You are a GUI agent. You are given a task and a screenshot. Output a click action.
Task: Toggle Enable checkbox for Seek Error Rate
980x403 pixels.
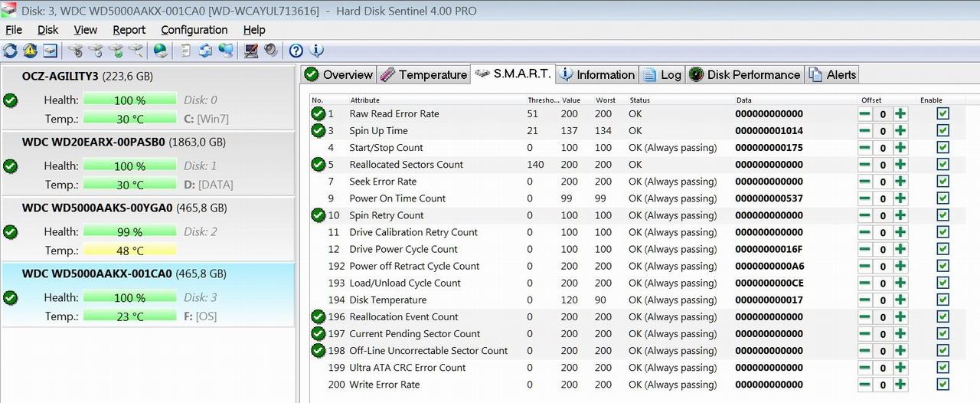tap(942, 181)
